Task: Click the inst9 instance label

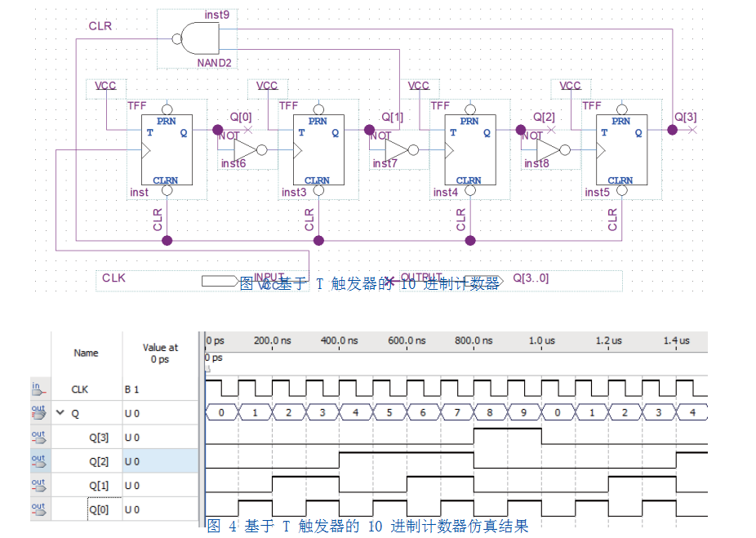Action: click(x=217, y=15)
